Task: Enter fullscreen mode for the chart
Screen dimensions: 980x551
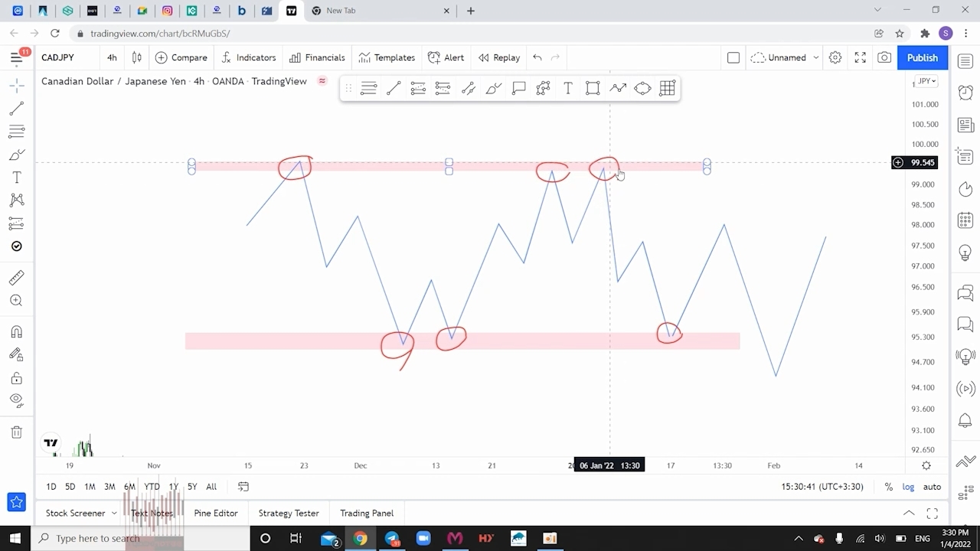Action: click(860, 57)
